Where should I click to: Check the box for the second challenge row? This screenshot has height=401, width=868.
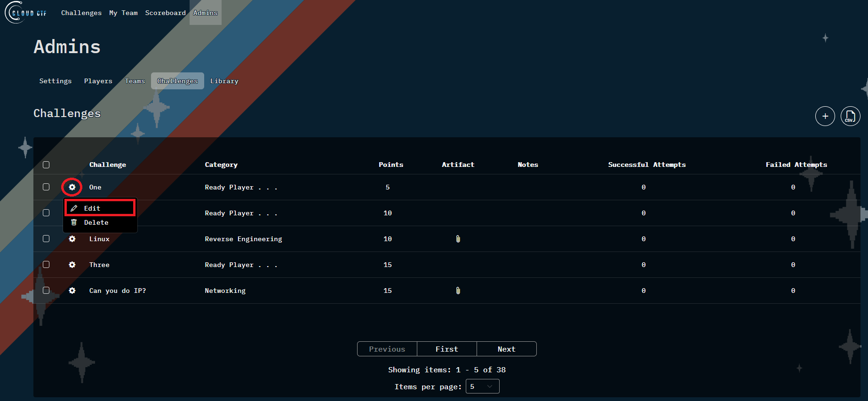pos(46,213)
